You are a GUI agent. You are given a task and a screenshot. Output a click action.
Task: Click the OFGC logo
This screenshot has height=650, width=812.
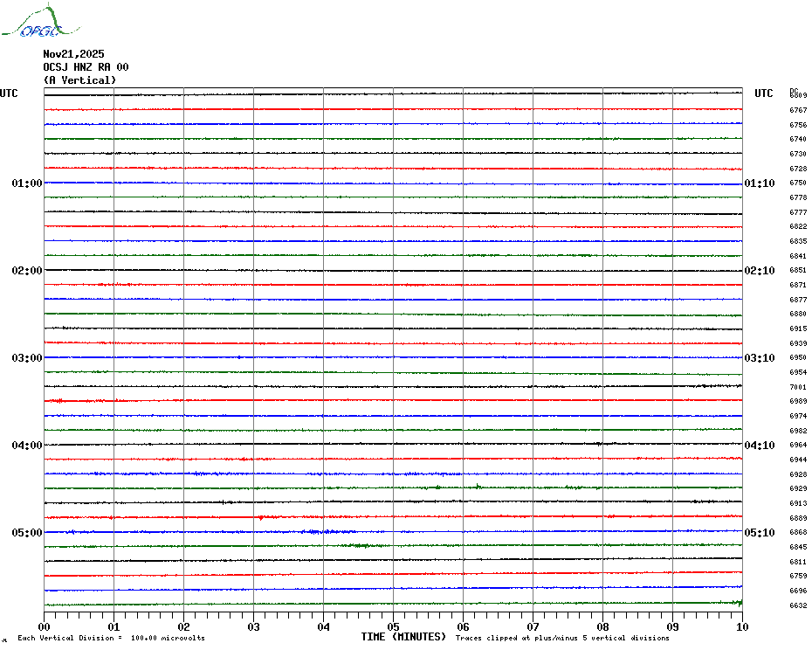[x=40, y=21]
